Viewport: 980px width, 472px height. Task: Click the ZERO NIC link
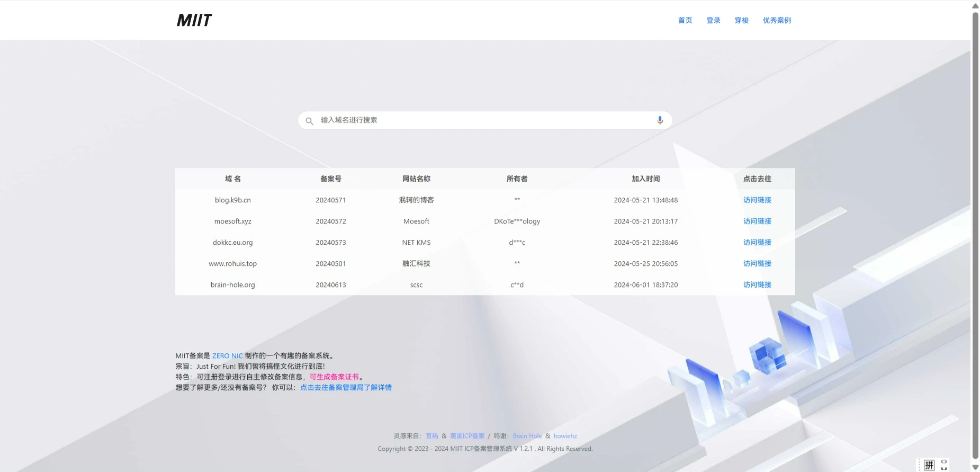pyautogui.click(x=227, y=356)
